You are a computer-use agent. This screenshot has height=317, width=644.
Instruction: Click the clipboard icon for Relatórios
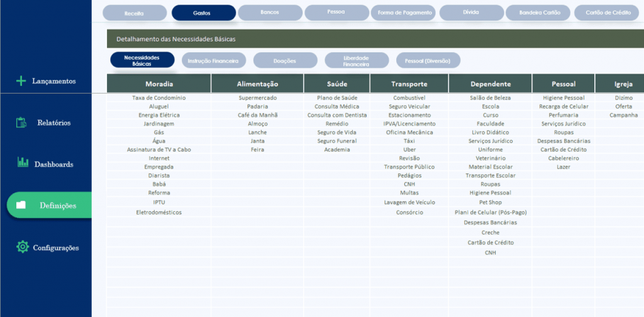click(21, 123)
